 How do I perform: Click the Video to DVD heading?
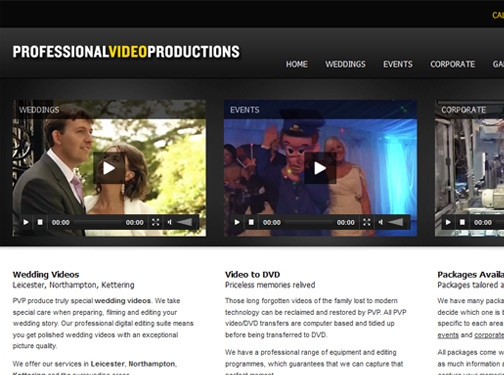[252, 275]
